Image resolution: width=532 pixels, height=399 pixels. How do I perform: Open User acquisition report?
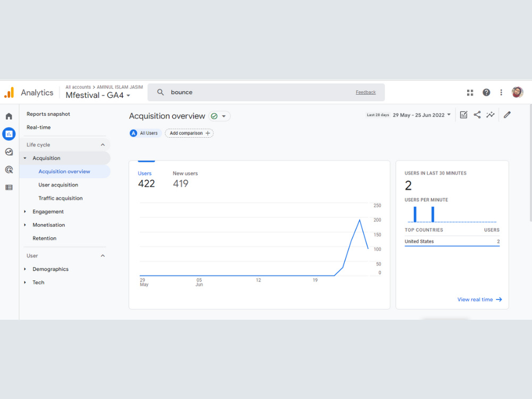point(59,185)
